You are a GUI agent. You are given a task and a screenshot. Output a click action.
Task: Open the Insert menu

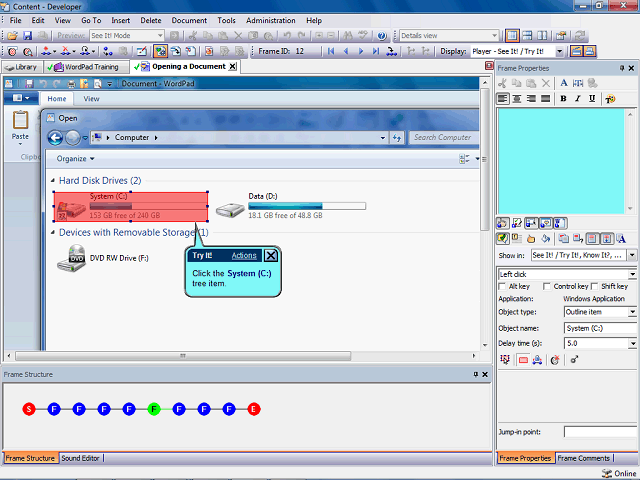click(x=121, y=20)
